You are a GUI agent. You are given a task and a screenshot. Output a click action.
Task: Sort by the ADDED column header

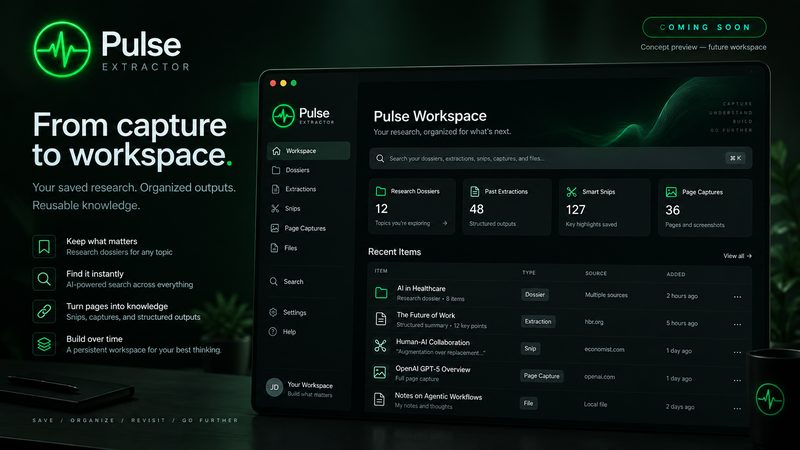click(x=676, y=274)
